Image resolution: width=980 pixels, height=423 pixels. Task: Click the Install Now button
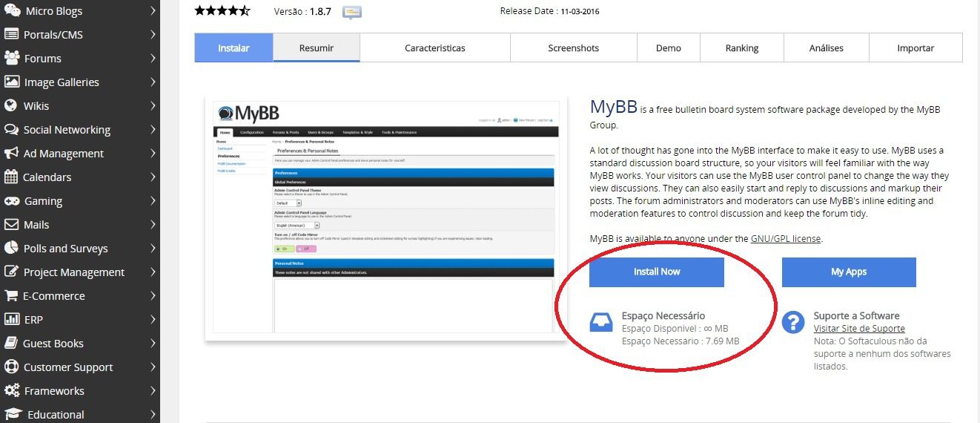657,272
